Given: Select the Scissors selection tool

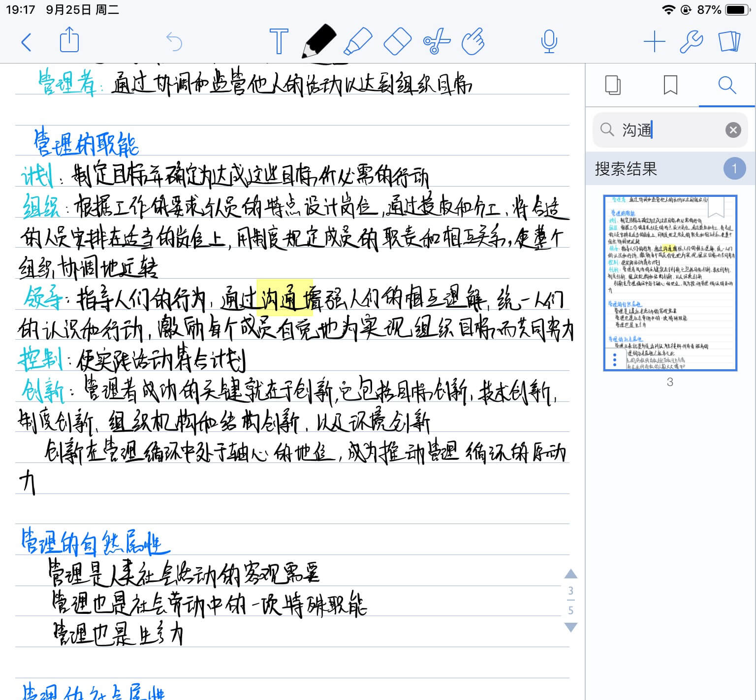Looking at the screenshot, I should click(x=436, y=41).
